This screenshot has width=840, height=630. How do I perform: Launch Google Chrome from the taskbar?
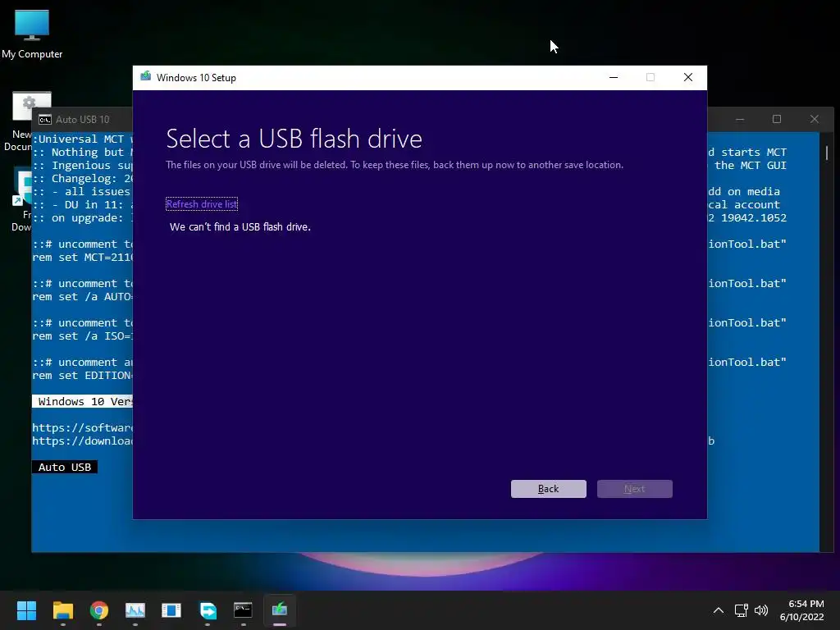click(98, 610)
